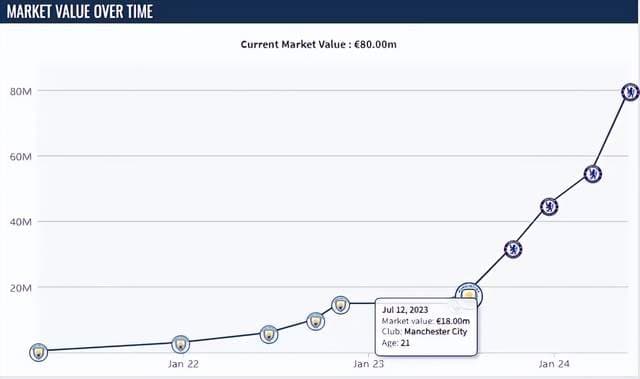Click the Market Value Over Time header

[80, 11]
